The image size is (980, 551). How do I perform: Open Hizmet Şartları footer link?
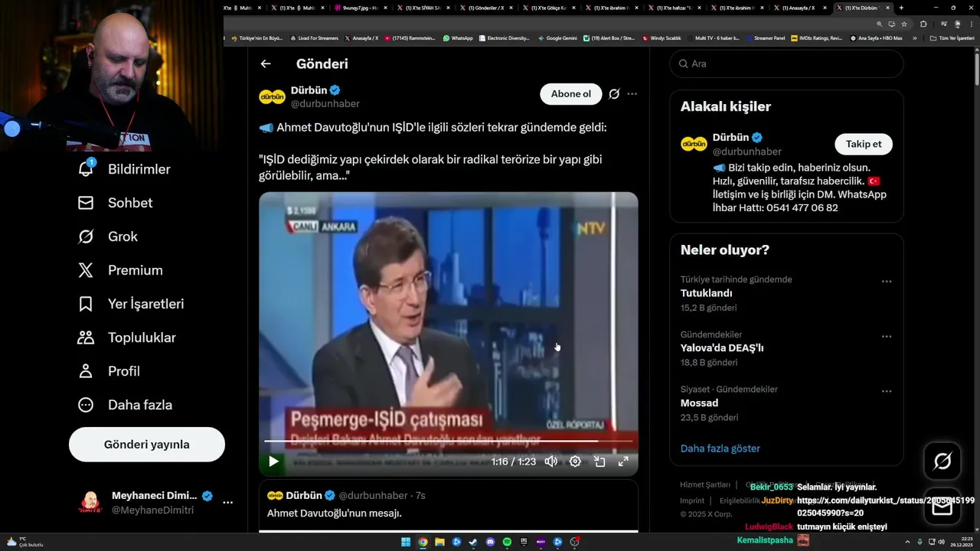pos(705,485)
